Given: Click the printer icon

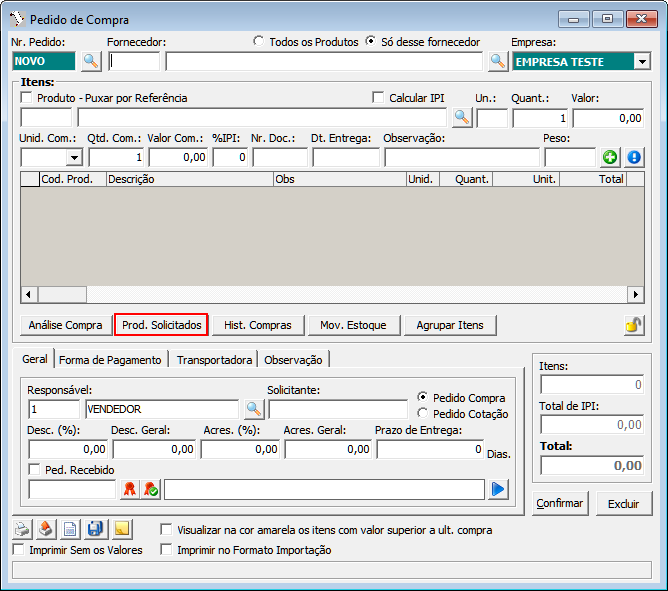Looking at the screenshot, I should (x=22, y=529).
